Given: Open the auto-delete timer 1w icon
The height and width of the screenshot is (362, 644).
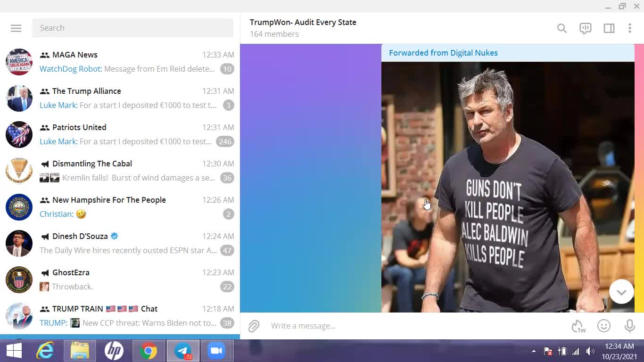Looking at the screenshot, I should point(578,326).
